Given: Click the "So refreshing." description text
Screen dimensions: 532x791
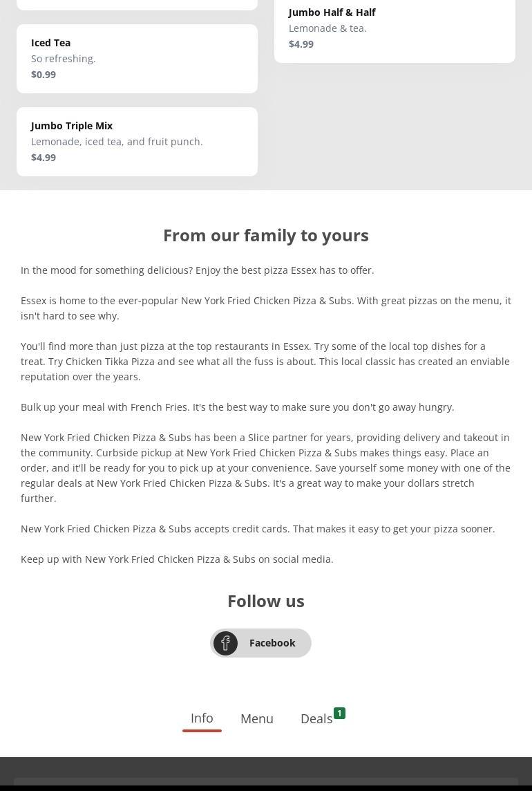Looking at the screenshot, I should click(x=63, y=59).
